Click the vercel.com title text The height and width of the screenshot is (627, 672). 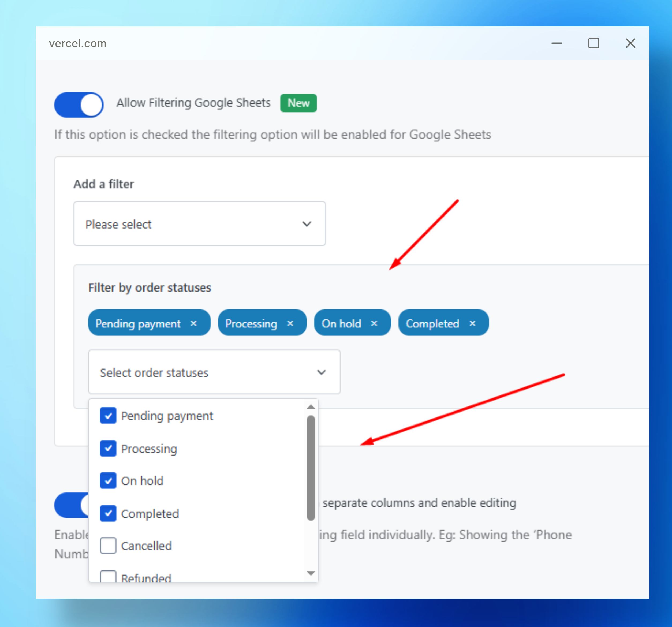pos(78,43)
